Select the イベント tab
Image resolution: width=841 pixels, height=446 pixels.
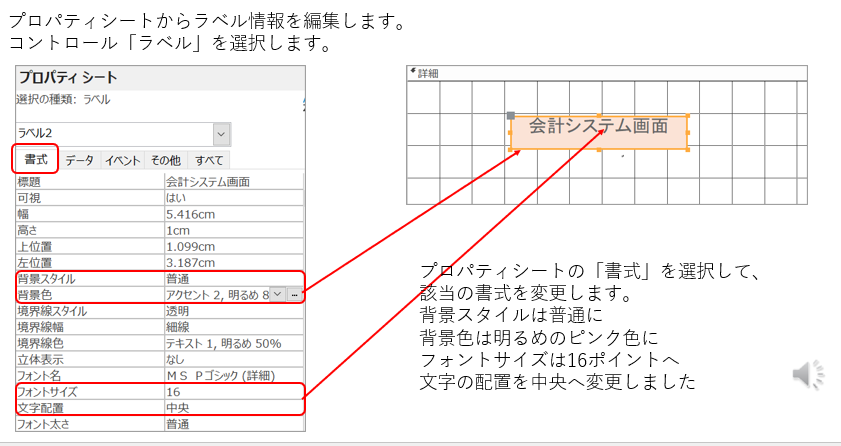123,160
